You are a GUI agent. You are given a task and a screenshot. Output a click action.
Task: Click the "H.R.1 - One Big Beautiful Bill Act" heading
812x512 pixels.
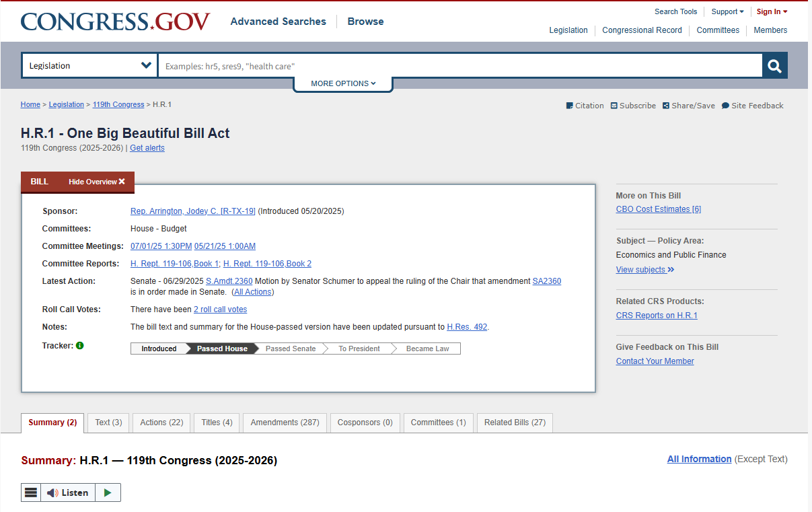[125, 133]
